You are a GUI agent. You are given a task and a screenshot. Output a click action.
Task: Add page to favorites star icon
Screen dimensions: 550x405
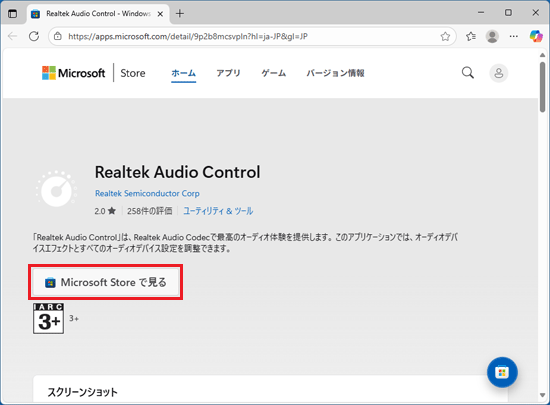coord(445,36)
